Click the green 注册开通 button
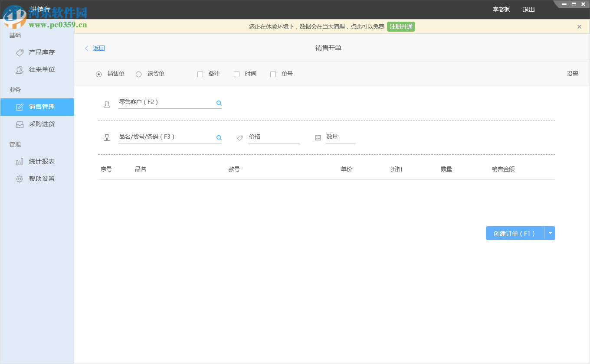The image size is (590, 364). pyautogui.click(x=401, y=27)
